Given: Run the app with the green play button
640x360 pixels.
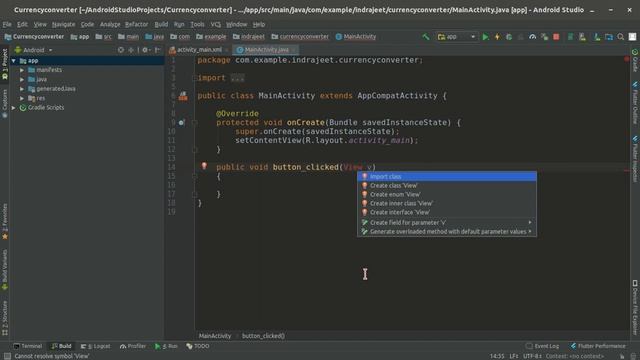Looking at the screenshot, I should 485,37.
